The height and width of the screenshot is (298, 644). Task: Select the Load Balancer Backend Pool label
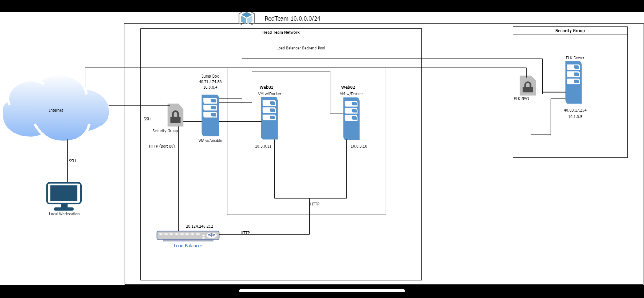(300, 48)
